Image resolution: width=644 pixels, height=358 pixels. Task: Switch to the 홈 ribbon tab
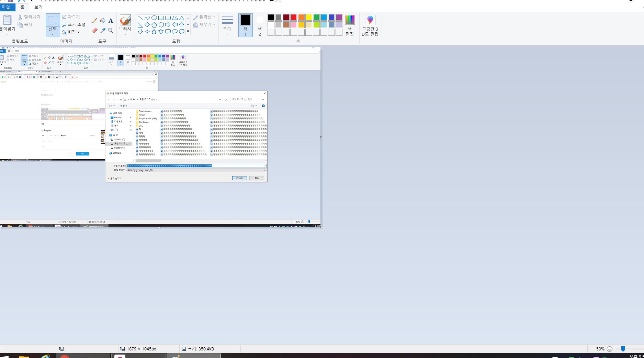(22, 7)
